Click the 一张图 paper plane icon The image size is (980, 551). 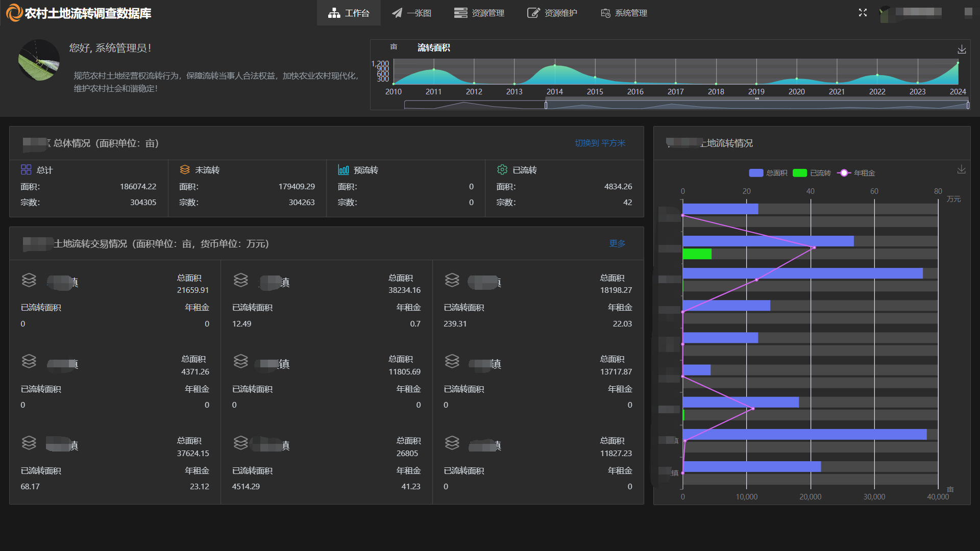click(397, 13)
